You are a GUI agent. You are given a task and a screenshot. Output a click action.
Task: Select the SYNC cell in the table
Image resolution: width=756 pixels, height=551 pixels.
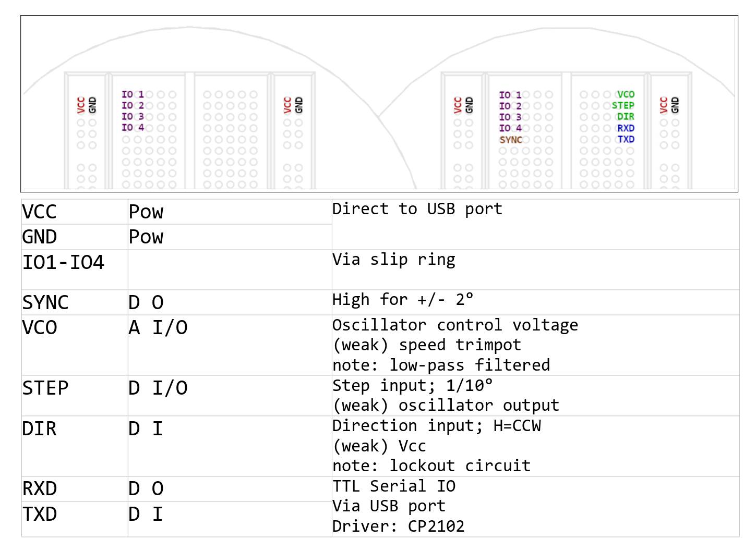tap(75, 302)
